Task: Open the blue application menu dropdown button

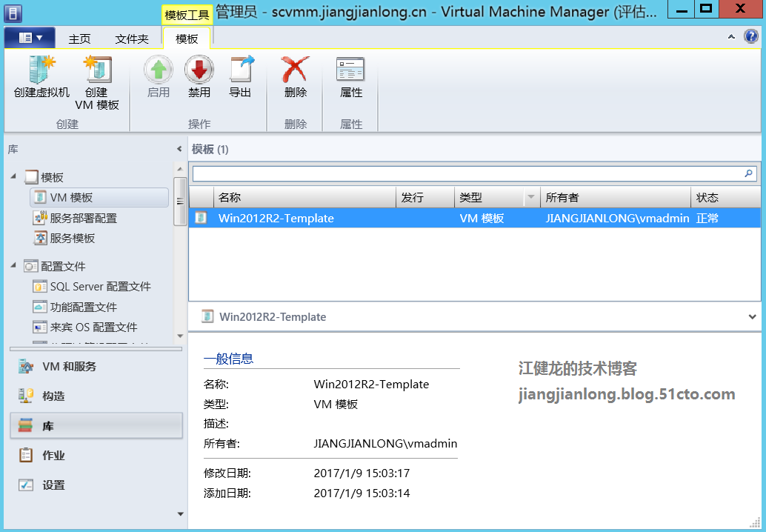Action: (30, 38)
